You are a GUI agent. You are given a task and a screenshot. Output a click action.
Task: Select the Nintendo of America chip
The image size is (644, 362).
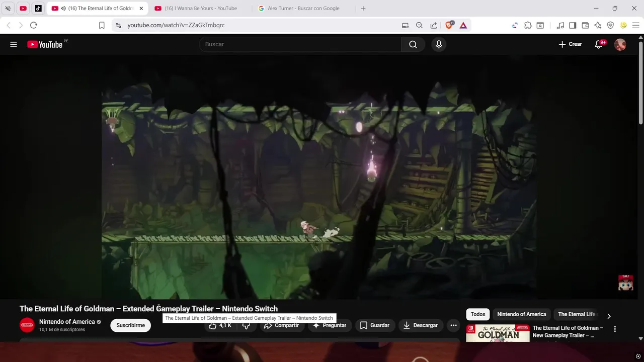522,314
